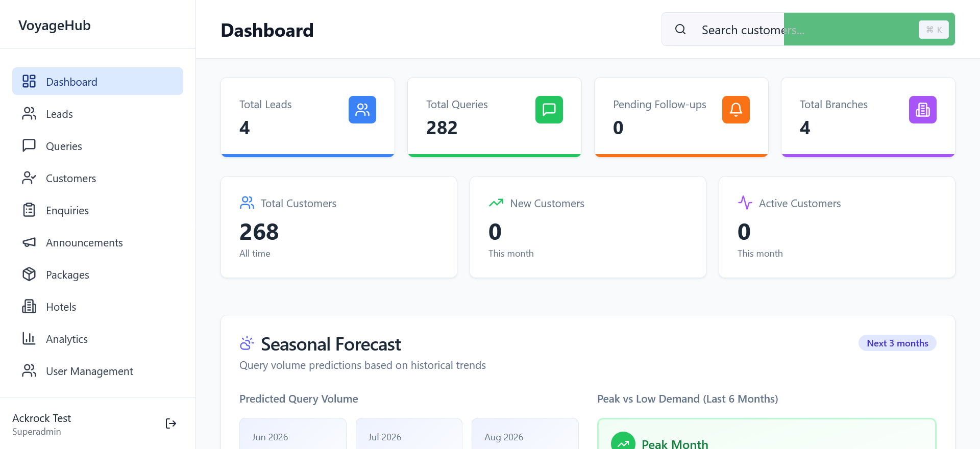The width and height of the screenshot is (980, 449).
Task: Open User Management in sidebar
Action: [x=97, y=370]
